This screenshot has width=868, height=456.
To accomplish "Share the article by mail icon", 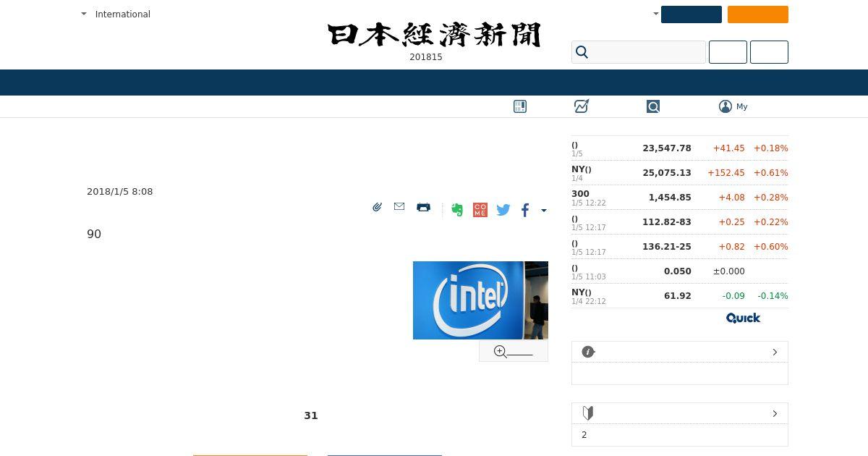I will (399, 207).
